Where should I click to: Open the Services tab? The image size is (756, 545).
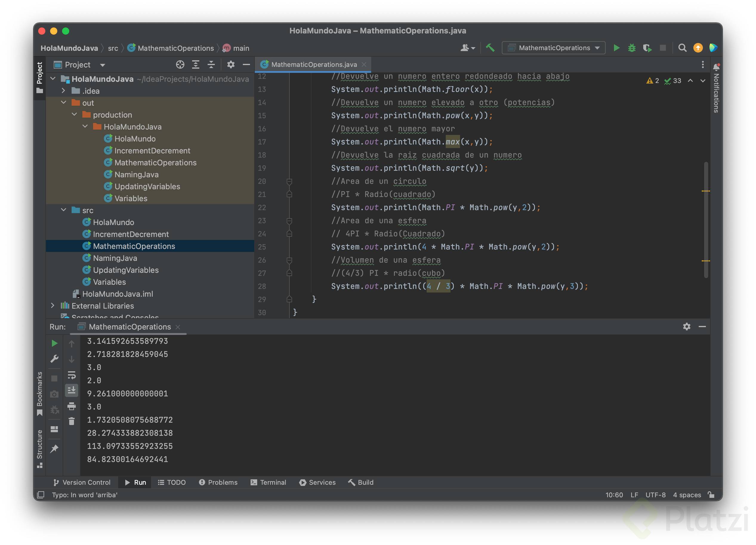pos(317,482)
